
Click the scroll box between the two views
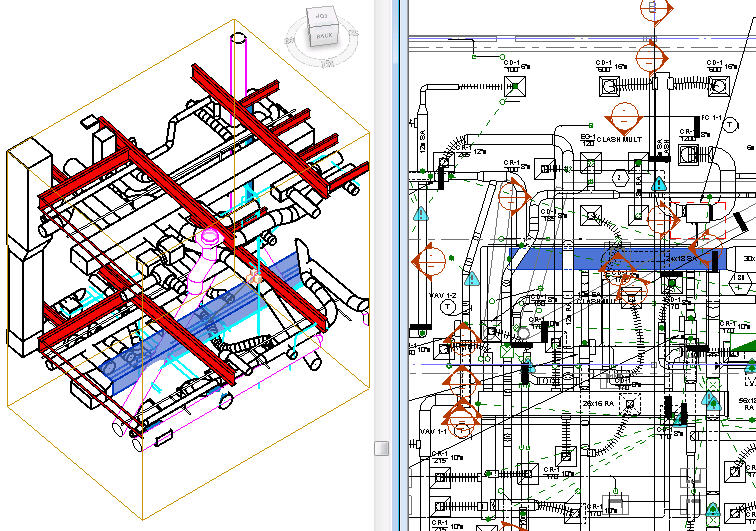tap(381, 448)
